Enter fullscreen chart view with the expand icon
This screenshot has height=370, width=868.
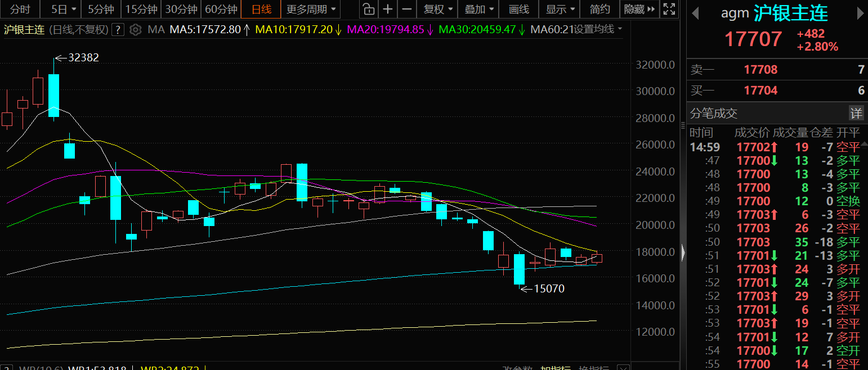669,9
